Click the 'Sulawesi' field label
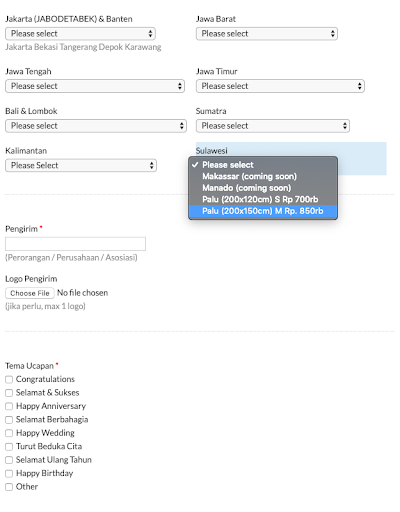Image resolution: width=400 pixels, height=512 pixels. [212, 151]
